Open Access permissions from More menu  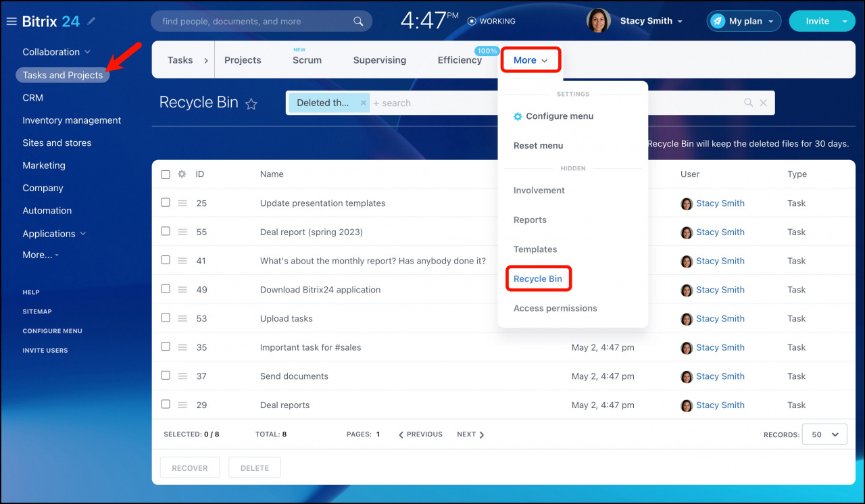click(555, 308)
